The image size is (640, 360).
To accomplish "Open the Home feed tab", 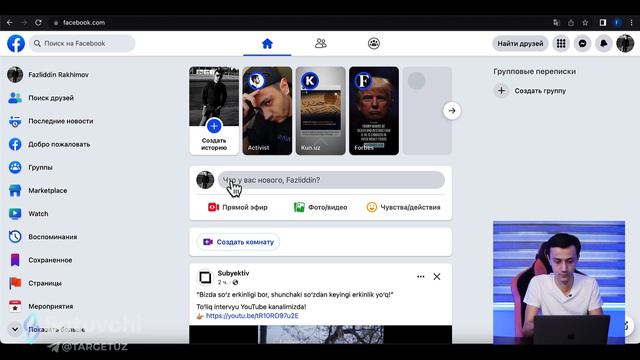I will pos(267,43).
